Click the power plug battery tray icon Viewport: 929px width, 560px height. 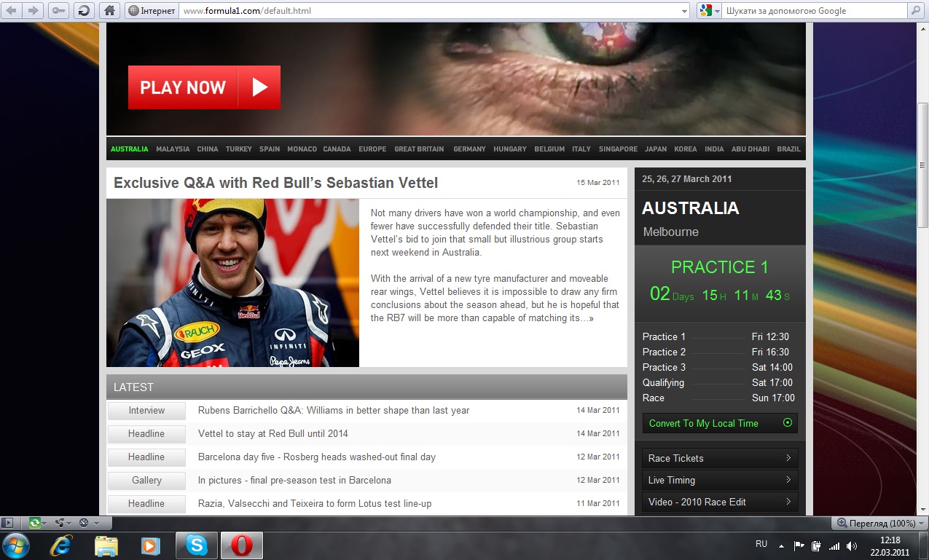tap(817, 545)
